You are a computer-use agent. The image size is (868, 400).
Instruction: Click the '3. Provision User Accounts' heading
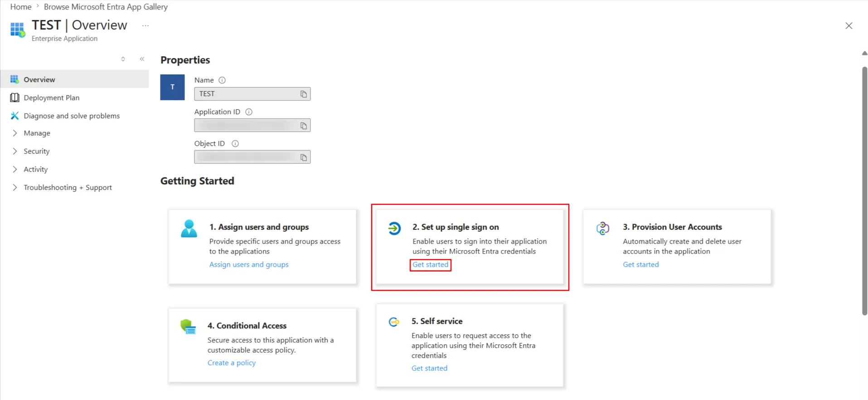point(672,227)
